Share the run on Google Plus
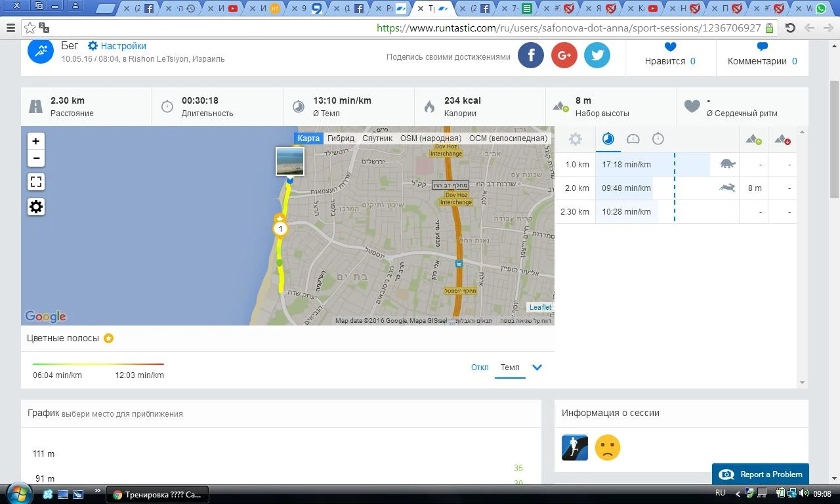 tap(564, 55)
